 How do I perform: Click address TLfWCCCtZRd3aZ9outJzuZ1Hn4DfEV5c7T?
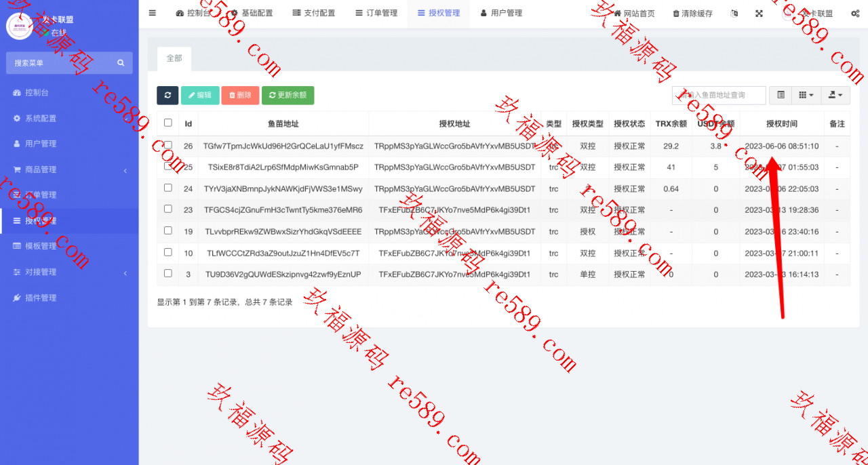click(283, 254)
